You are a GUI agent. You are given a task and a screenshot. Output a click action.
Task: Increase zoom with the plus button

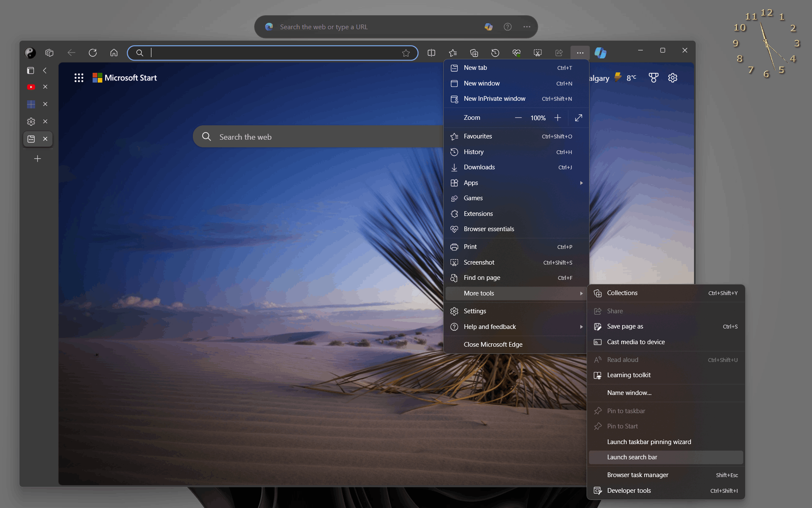[x=557, y=118]
